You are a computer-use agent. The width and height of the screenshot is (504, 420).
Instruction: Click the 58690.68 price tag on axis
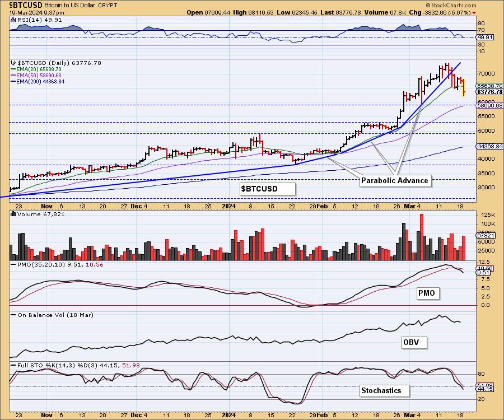click(x=489, y=105)
